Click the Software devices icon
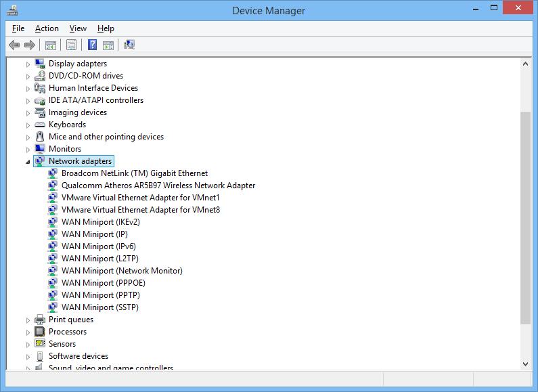This screenshot has height=392, width=538. click(x=40, y=356)
